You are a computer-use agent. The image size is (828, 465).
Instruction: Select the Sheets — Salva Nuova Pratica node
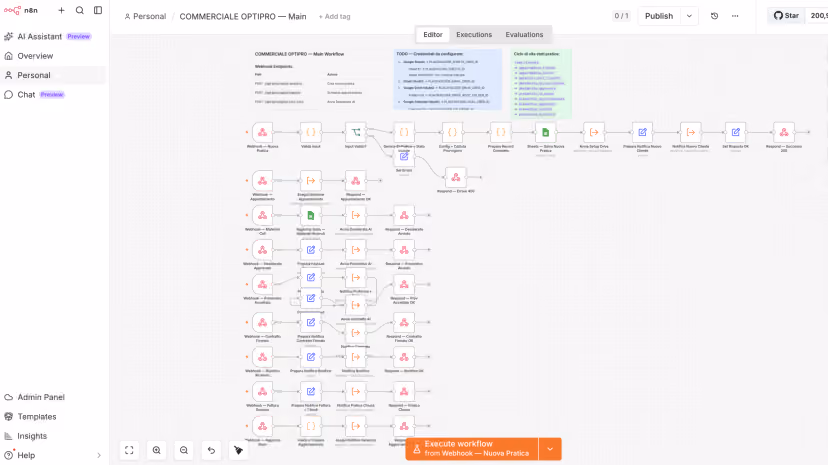coord(545,132)
